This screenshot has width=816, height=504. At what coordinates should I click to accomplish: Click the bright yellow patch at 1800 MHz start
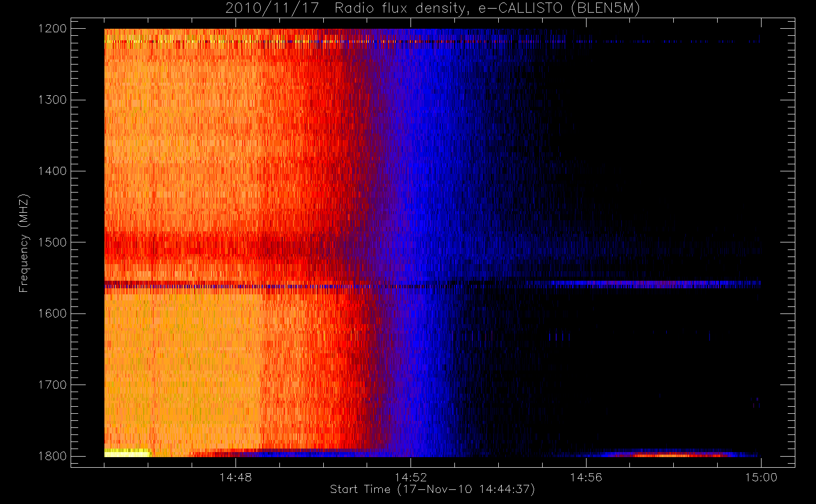click(x=127, y=453)
